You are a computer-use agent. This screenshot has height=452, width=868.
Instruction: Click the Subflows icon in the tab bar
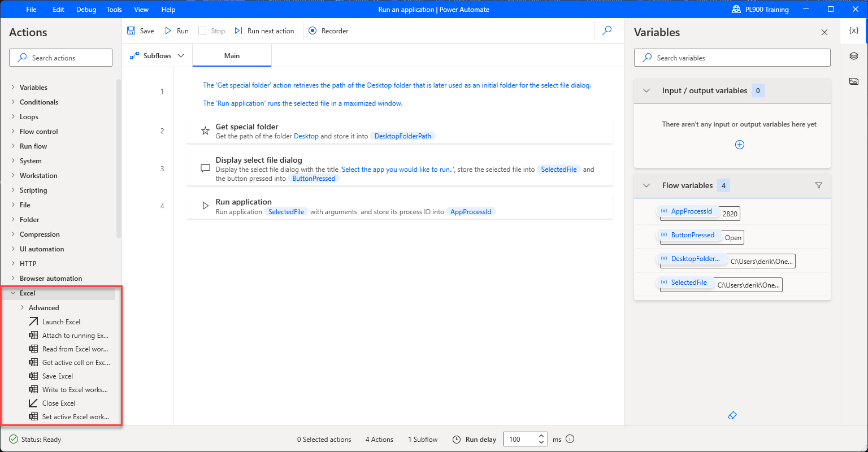(x=134, y=56)
